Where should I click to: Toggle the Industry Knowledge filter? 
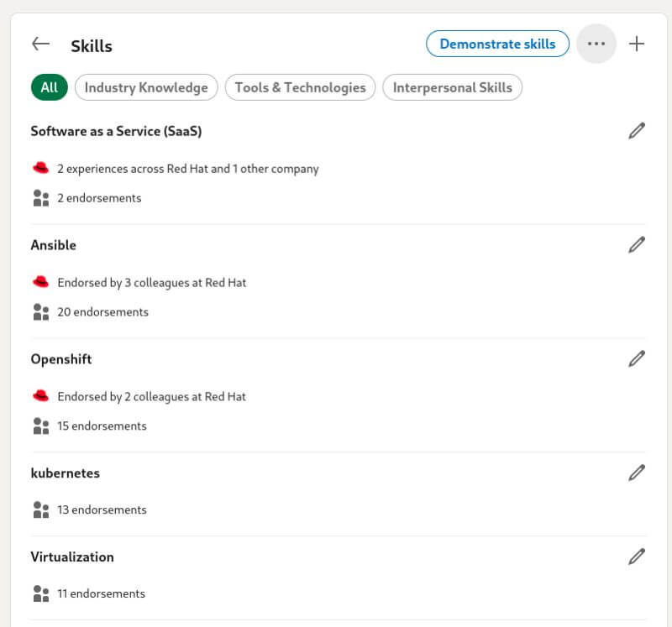click(146, 87)
